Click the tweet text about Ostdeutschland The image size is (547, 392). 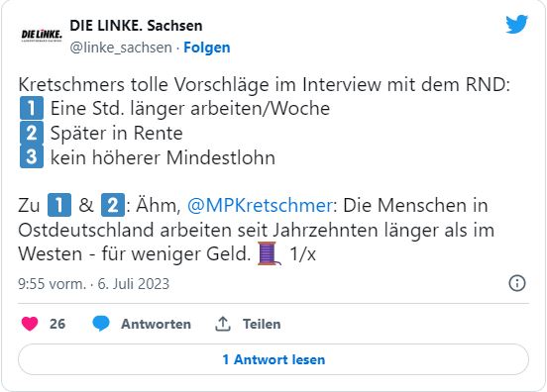[x=256, y=230]
